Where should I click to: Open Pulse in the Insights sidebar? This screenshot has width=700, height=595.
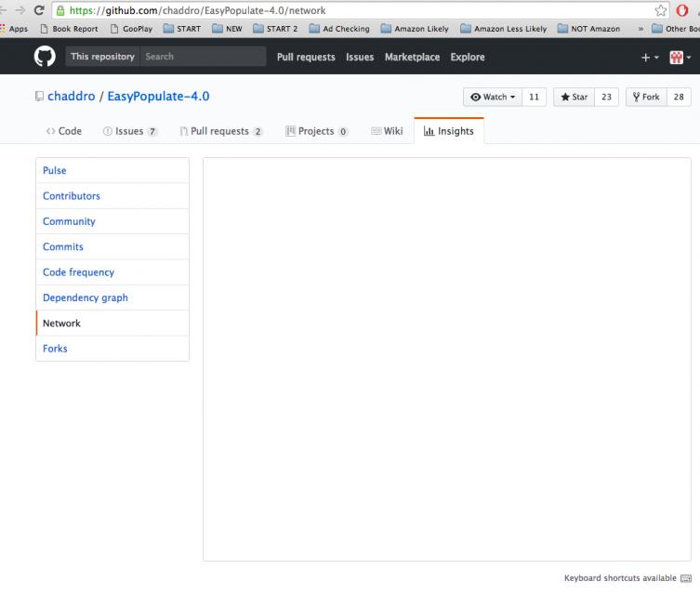(x=112, y=170)
